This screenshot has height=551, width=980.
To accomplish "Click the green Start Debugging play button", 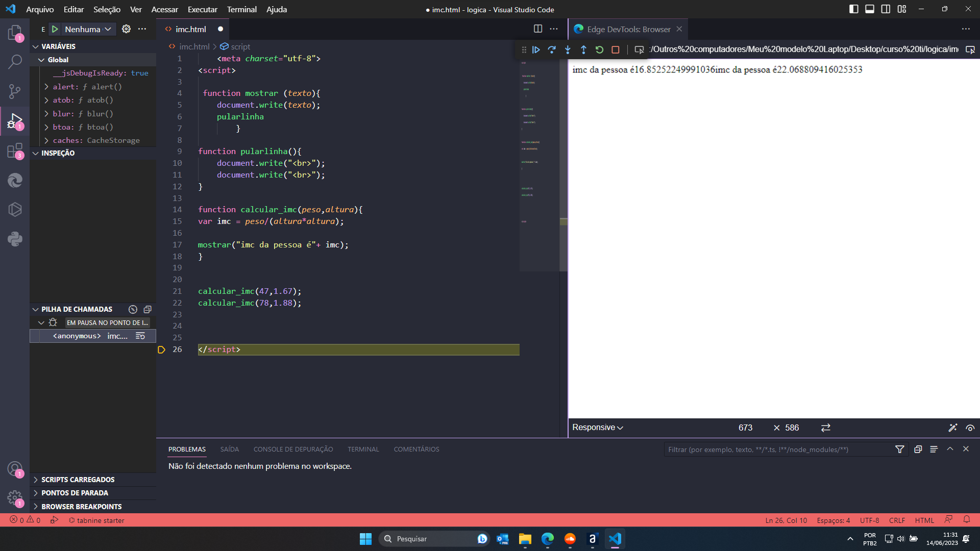I will click(x=55, y=29).
